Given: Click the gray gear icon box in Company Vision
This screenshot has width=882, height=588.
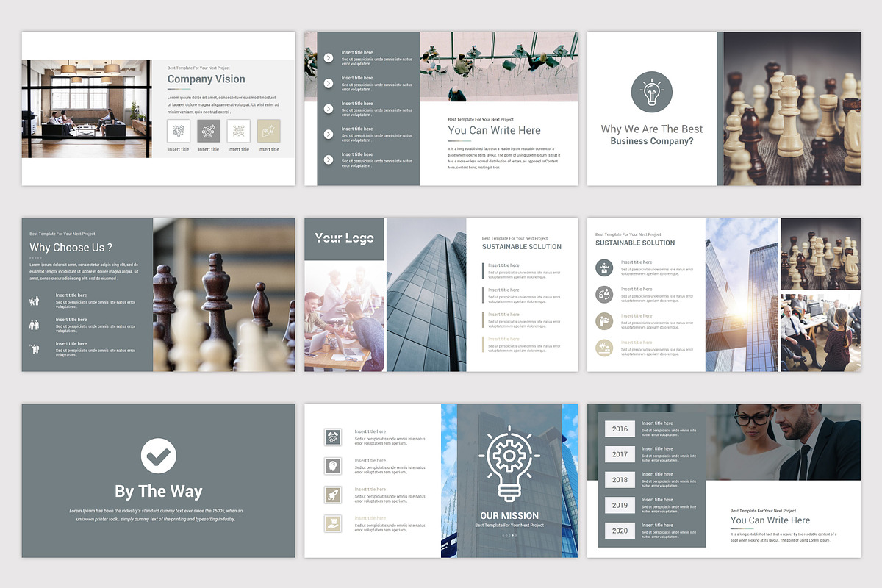Looking at the screenshot, I should pyautogui.click(x=209, y=132).
